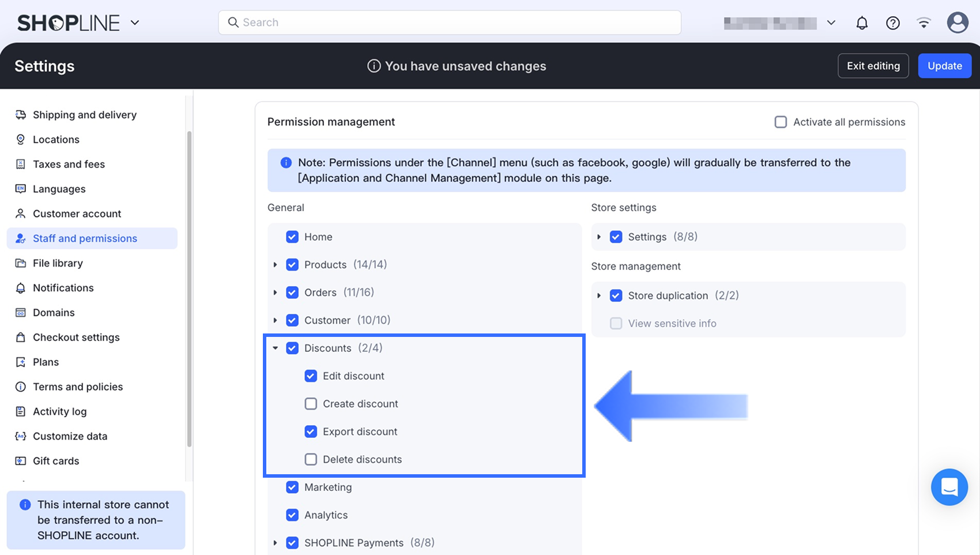Click the user profile avatar icon
980x555 pixels.
(958, 23)
